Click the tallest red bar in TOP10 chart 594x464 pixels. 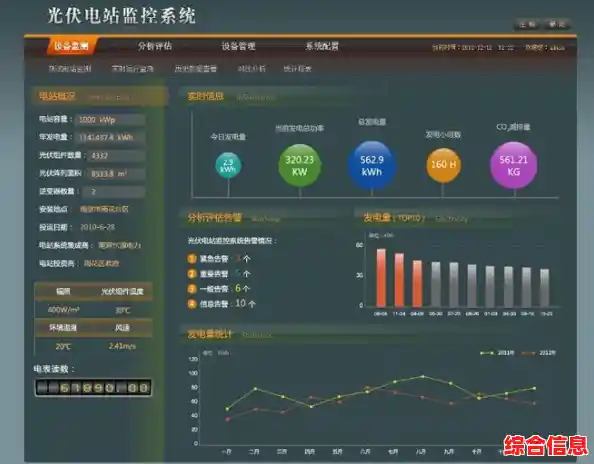point(381,278)
